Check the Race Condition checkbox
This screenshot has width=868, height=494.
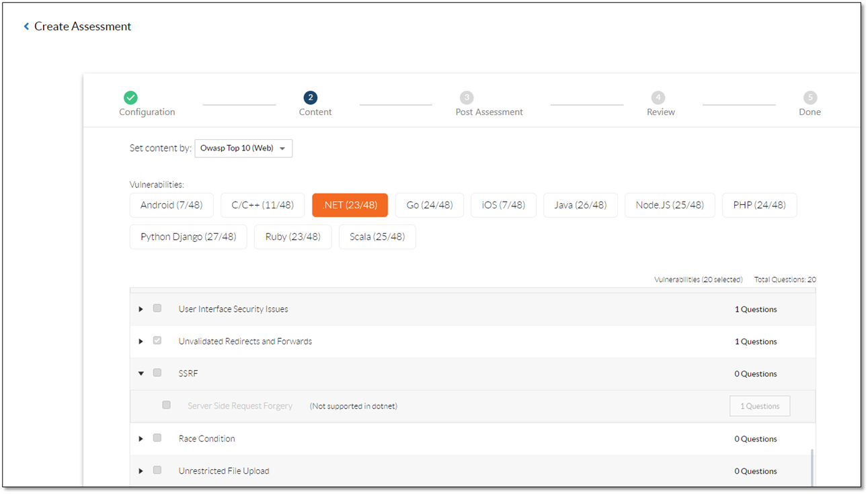click(x=157, y=438)
